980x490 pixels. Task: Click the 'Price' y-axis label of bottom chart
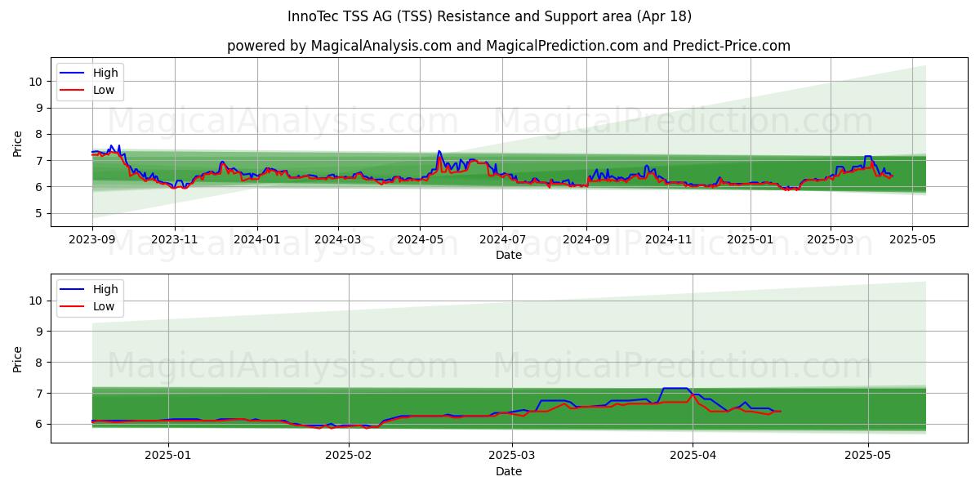18,359
